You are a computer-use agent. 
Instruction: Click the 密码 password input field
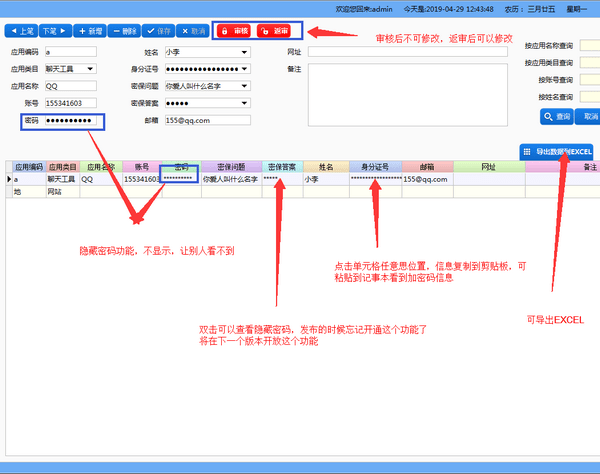(68, 120)
